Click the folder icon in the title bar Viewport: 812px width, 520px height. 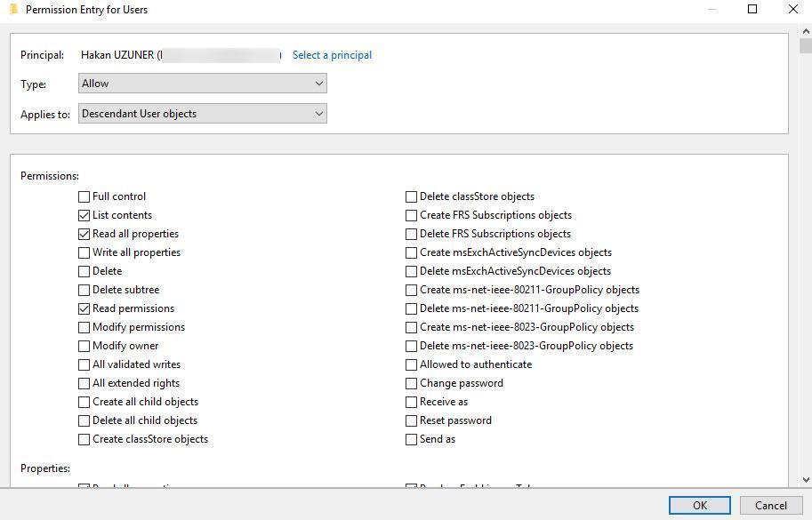coord(13,10)
